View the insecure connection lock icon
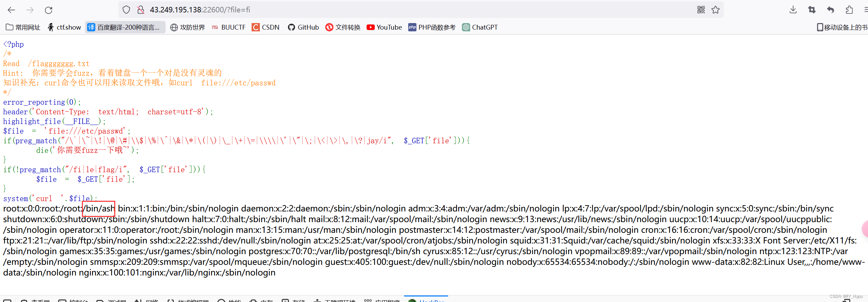This screenshot has height=302, width=868. point(140,10)
